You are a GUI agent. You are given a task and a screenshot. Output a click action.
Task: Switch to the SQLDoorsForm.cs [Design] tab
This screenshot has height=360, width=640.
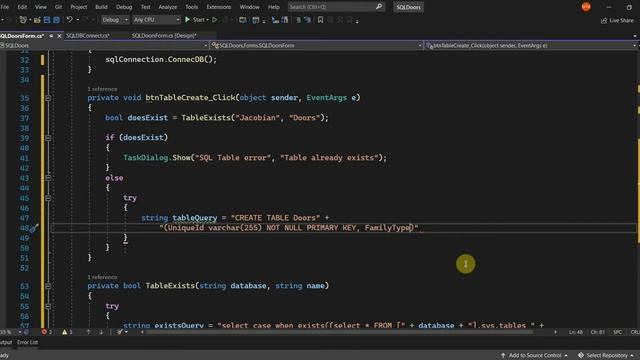164,36
